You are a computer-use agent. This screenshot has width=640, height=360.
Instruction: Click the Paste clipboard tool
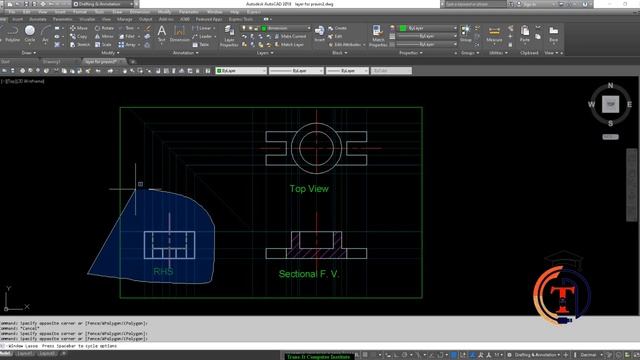pyautogui.click(x=525, y=34)
